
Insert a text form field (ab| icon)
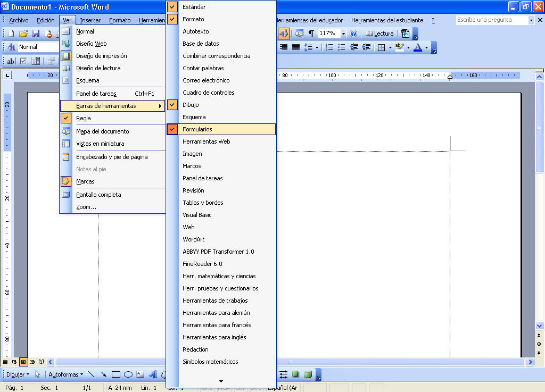click(x=11, y=61)
